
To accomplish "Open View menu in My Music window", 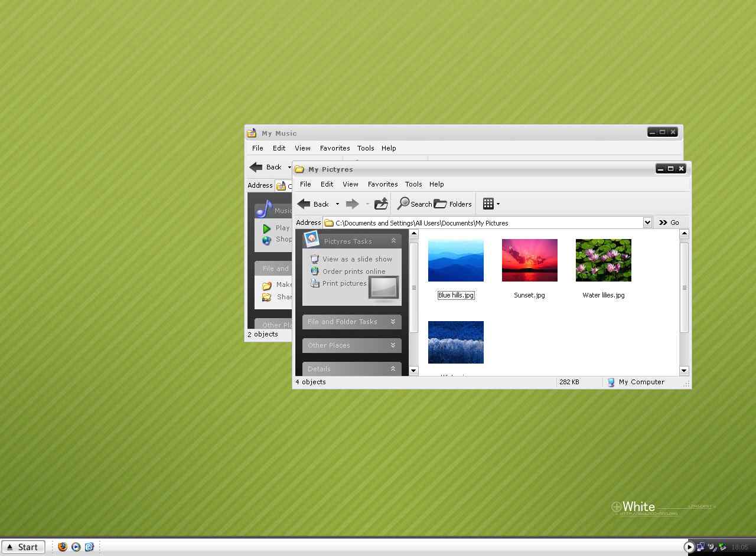I will (x=302, y=148).
